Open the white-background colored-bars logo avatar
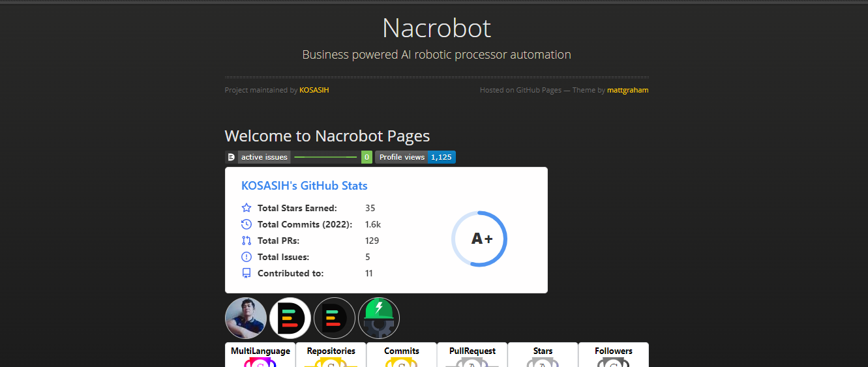The image size is (868, 367). 290,318
